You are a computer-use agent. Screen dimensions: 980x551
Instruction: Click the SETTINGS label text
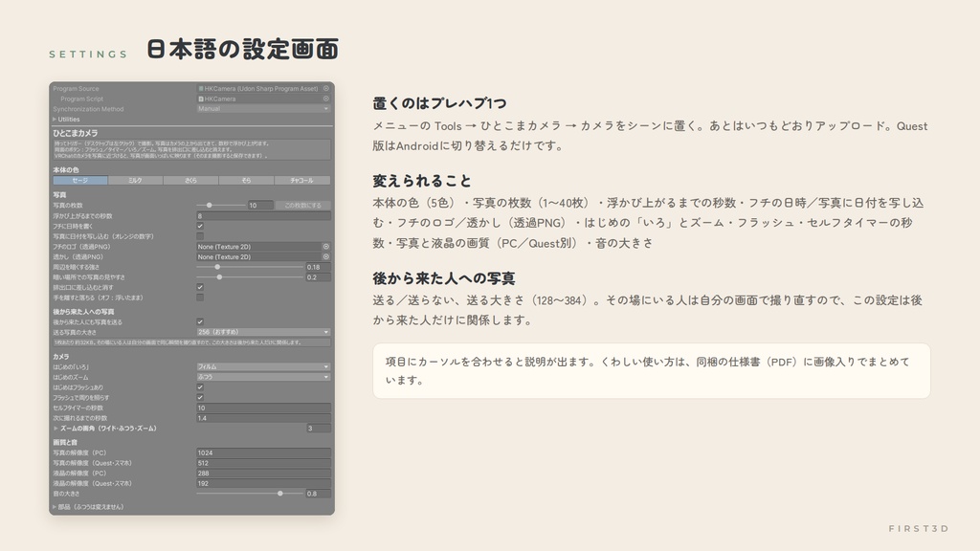(88, 55)
